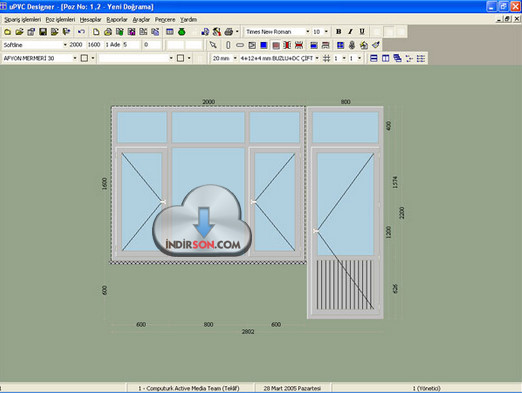
Task: Click status bar 1 (Yönetici) entry
Action: click(x=427, y=388)
